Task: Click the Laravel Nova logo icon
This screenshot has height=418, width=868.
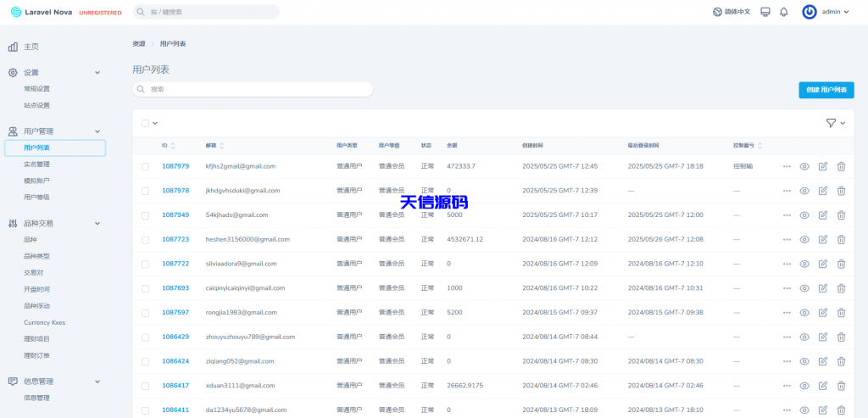Action: click(16, 12)
